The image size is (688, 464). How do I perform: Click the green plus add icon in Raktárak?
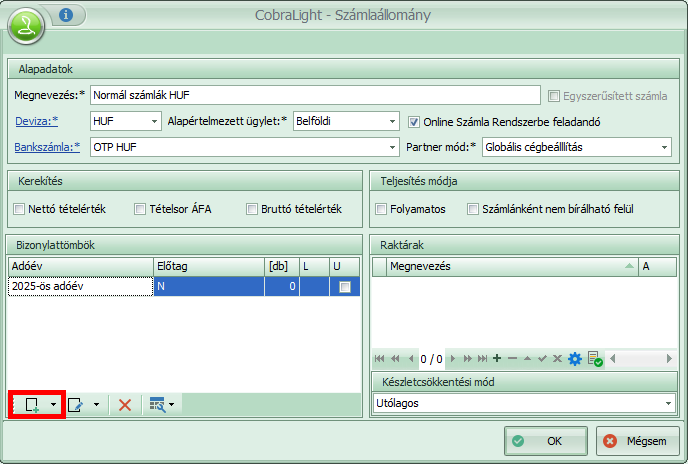coord(497,358)
